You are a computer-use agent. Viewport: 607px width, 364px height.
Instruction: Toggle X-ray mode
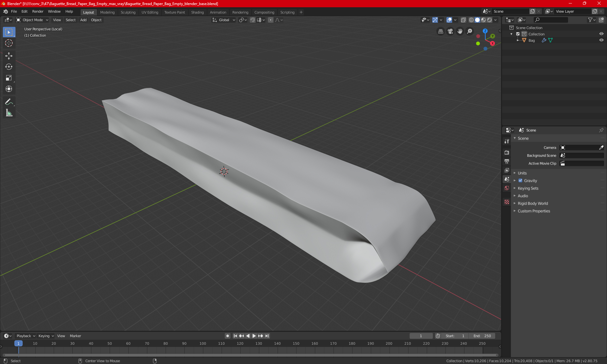point(463,20)
